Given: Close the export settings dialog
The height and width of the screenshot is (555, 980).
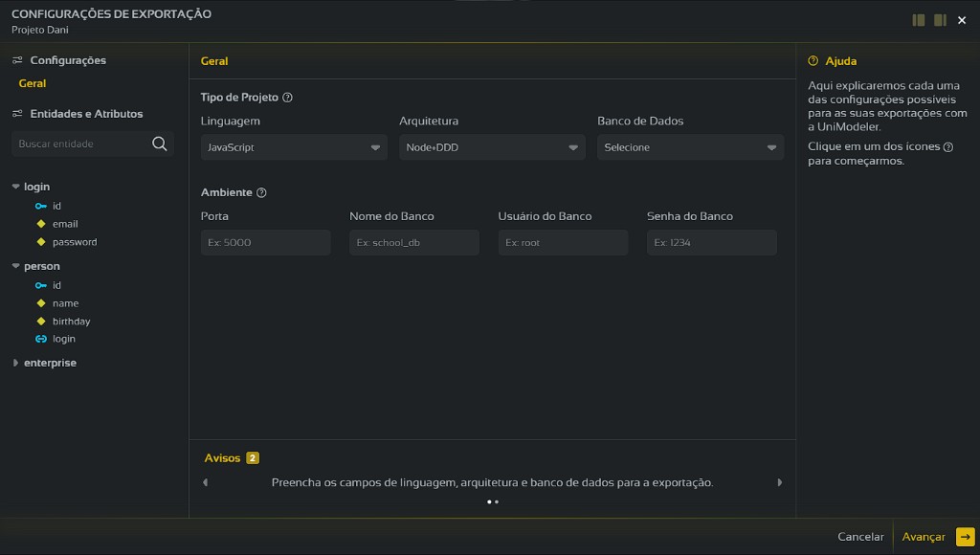Looking at the screenshot, I should pyautogui.click(x=962, y=20).
